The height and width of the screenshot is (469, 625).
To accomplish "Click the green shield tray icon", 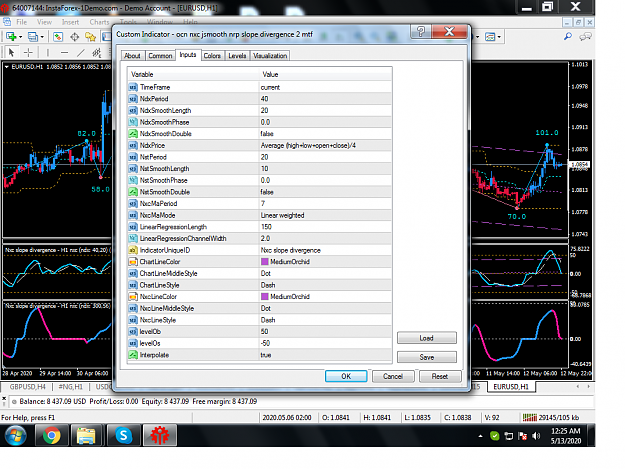I will [495, 436].
